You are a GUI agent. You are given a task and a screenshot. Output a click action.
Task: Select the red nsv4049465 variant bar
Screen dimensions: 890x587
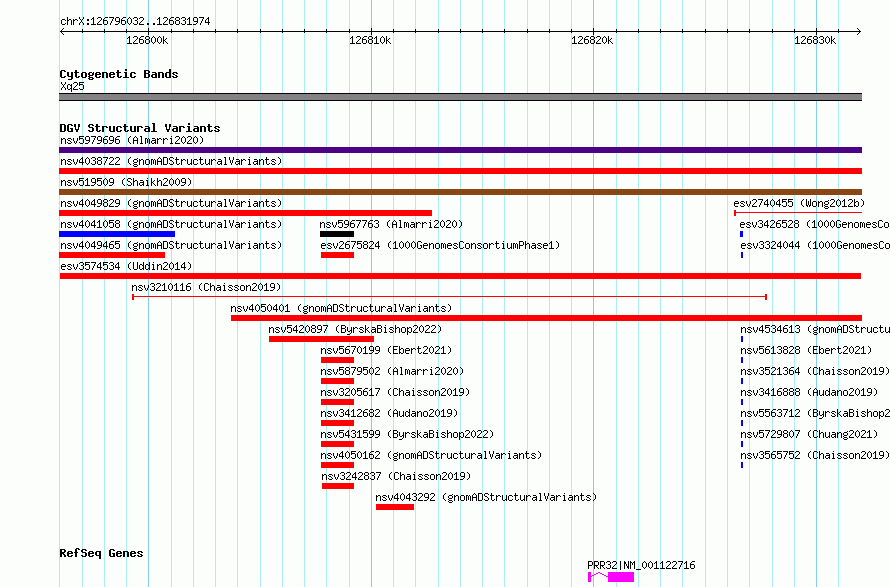point(112,255)
